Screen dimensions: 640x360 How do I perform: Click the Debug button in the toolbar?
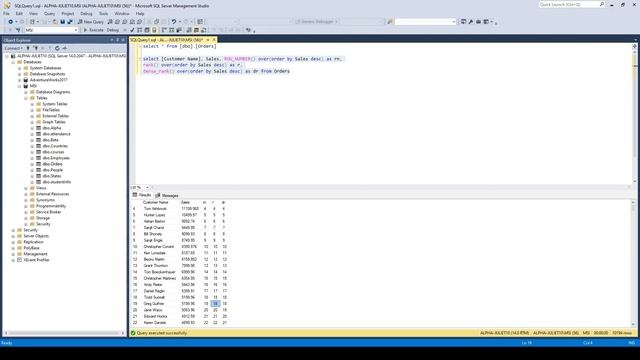pos(113,30)
